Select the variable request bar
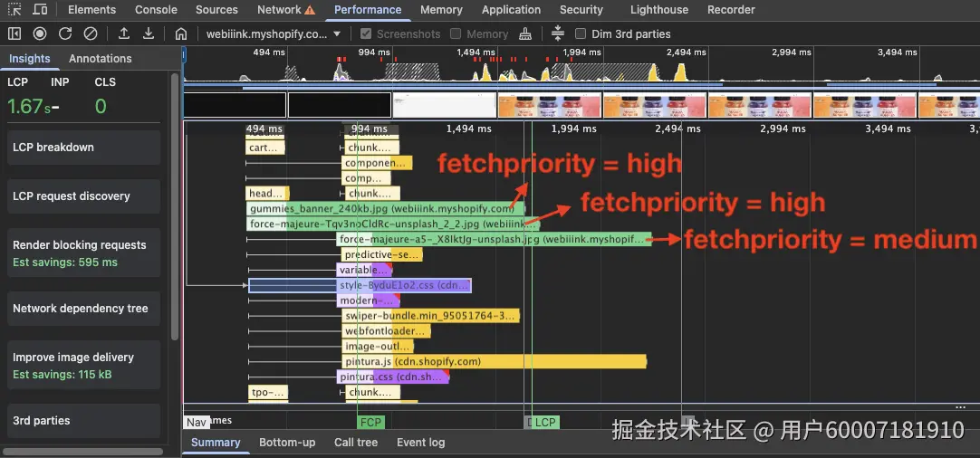The width and height of the screenshot is (980, 458). click(364, 270)
